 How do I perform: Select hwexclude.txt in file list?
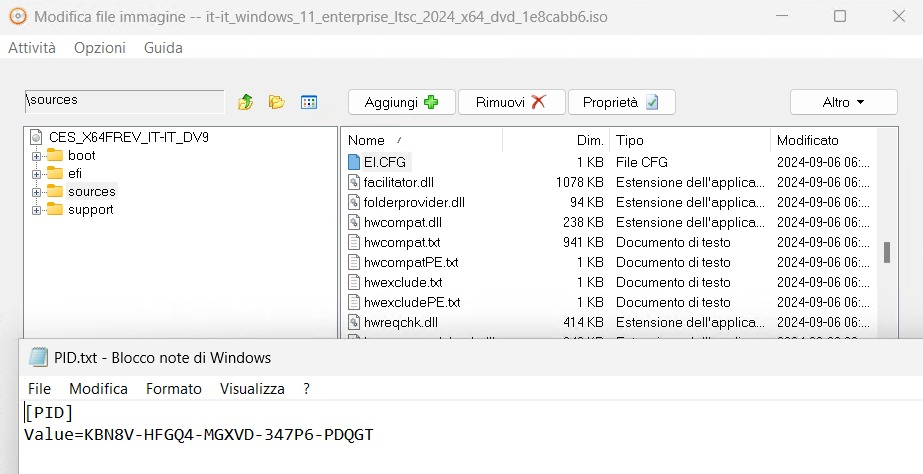pos(403,283)
